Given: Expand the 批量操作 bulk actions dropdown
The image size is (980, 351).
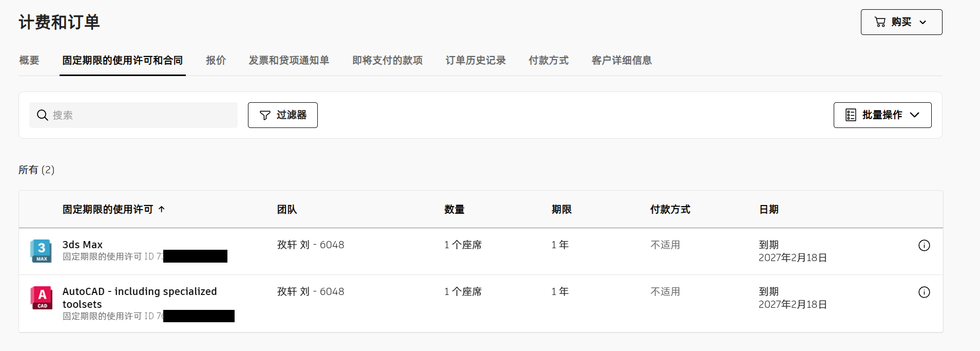Looking at the screenshot, I should (882, 115).
